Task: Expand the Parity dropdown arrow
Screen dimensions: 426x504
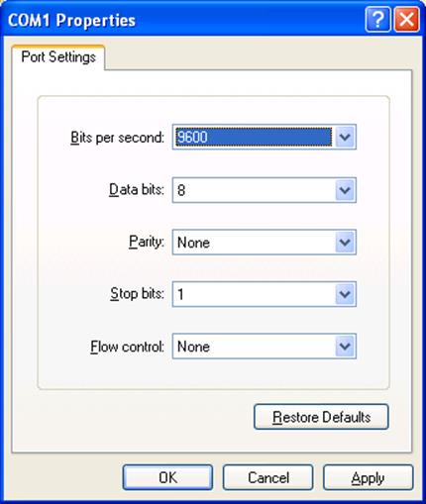Action: pos(345,243)
